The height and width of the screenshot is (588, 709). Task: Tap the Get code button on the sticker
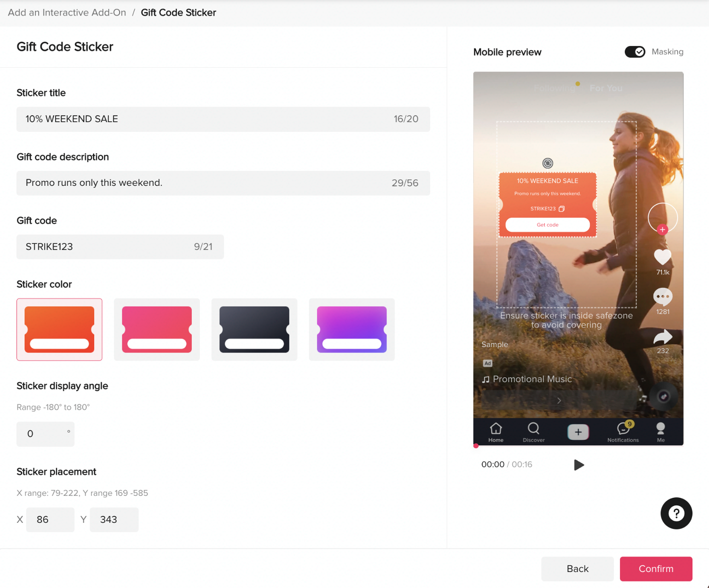point(547,225)
